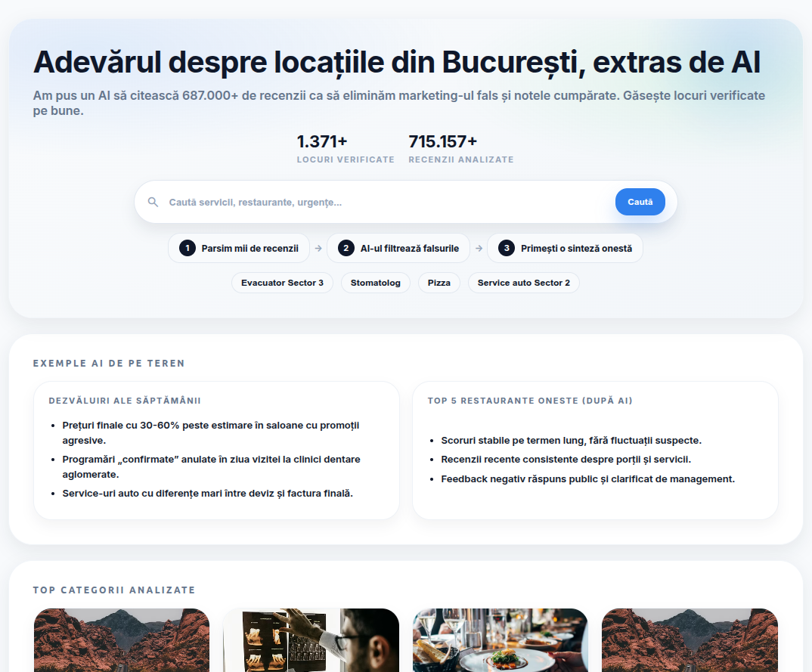Click the arrow between steps 2 and 3

pos(478,247)
